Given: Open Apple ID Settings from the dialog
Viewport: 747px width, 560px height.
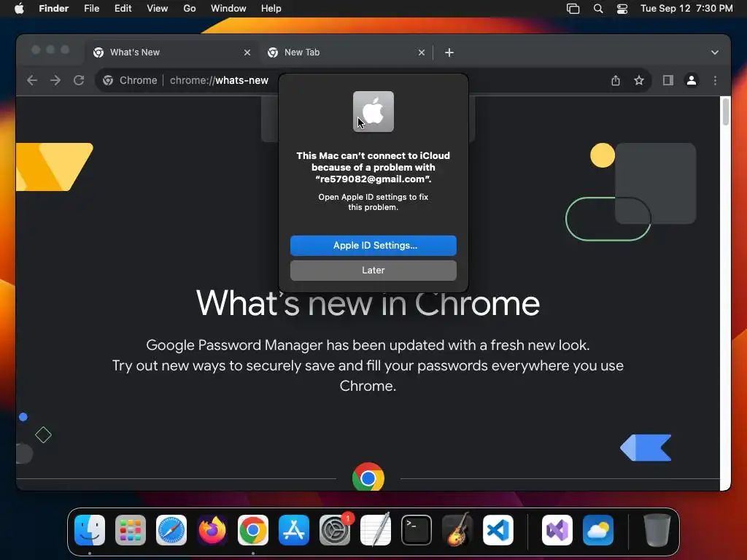Looking at the screenshot, I should tap(373, 245).
